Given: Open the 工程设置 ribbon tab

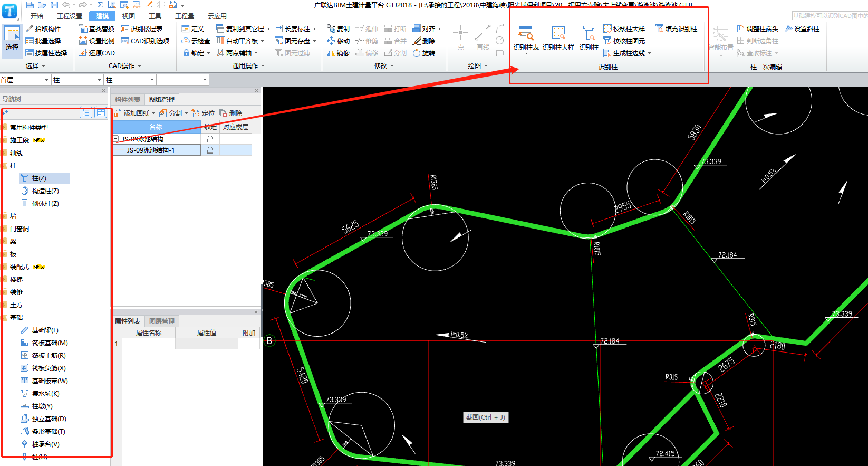Looking at the screenshot, I should [x=70, y=16].
